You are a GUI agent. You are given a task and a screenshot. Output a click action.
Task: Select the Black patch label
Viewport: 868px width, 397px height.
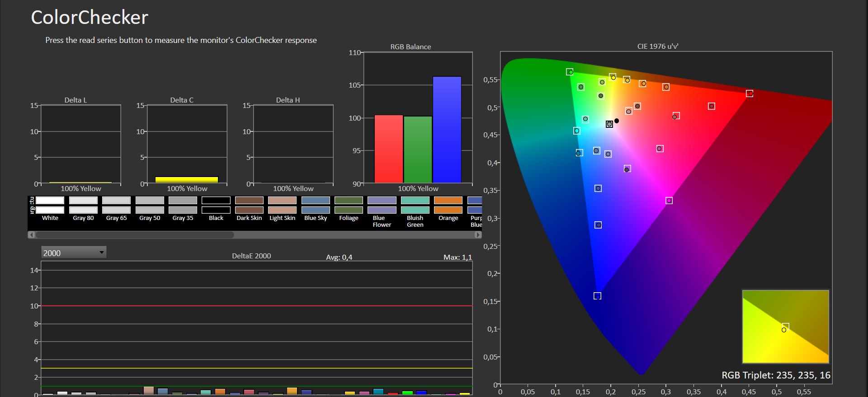(216, 218)
